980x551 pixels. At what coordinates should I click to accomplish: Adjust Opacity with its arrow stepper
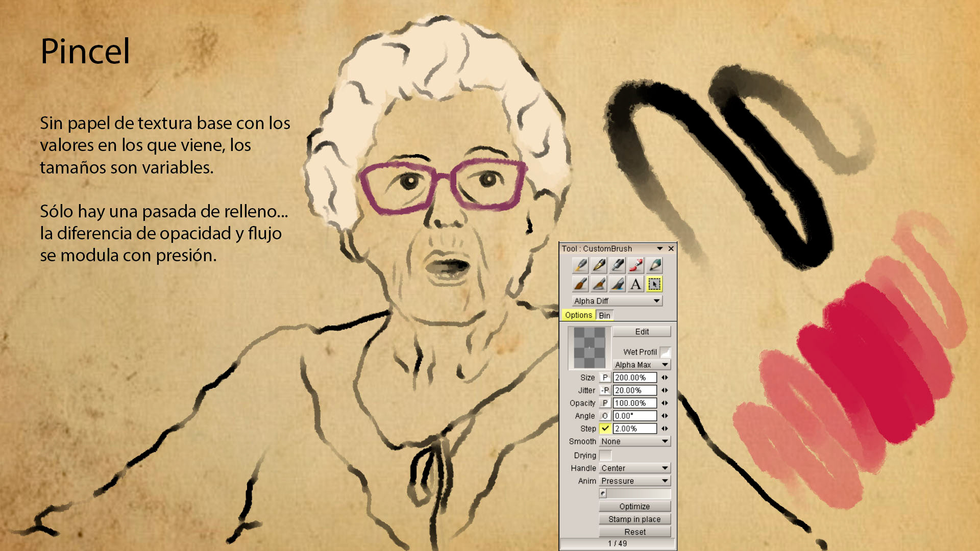click(x=665, y=403)
